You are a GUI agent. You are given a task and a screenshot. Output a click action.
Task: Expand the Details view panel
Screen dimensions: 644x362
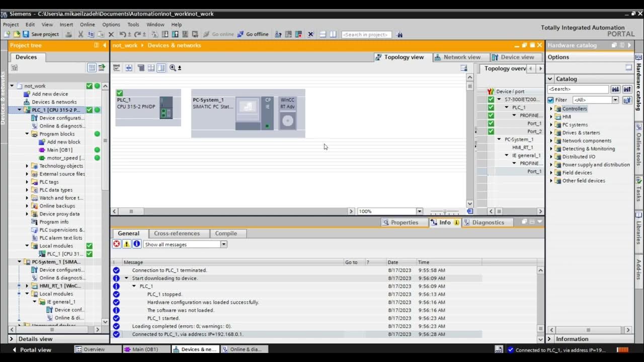click(12, 339)
